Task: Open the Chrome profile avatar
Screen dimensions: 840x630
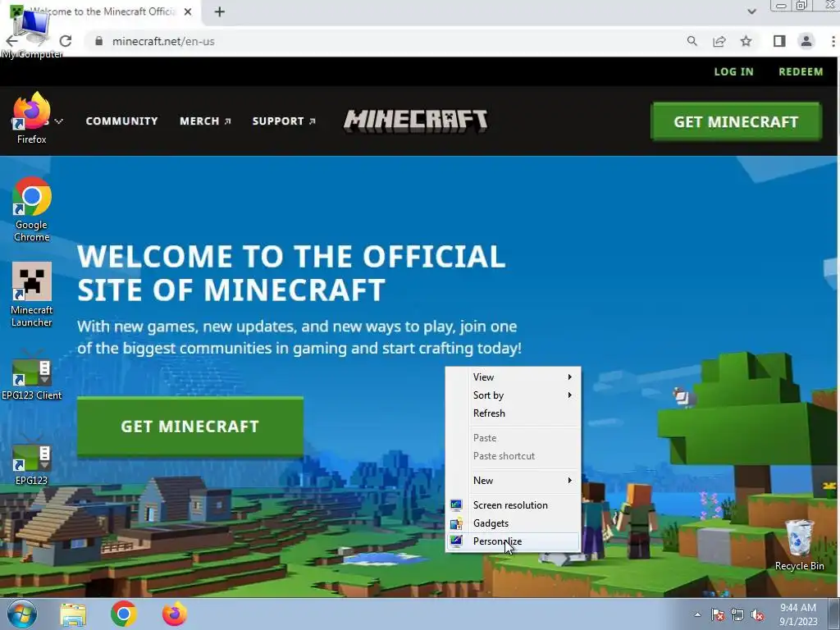Action: click(806, 41)
